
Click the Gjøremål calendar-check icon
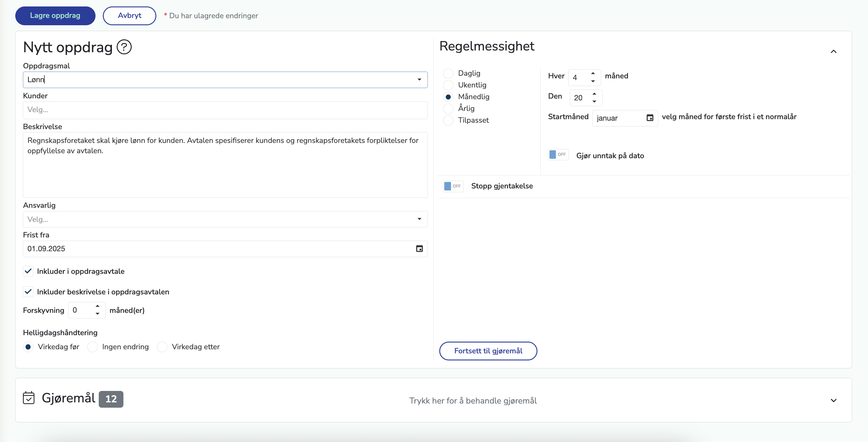point(29,398)
